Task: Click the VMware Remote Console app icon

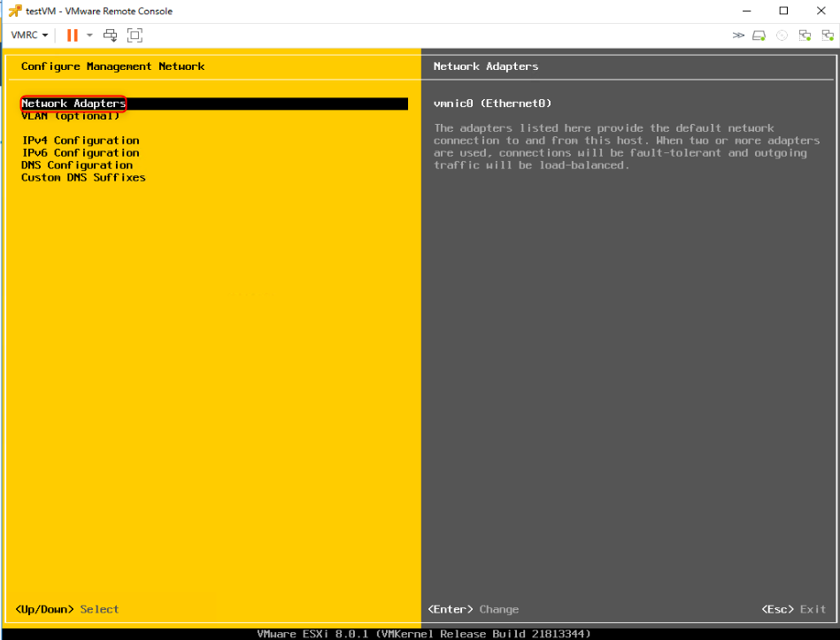Action: click(x=15, y=11)
